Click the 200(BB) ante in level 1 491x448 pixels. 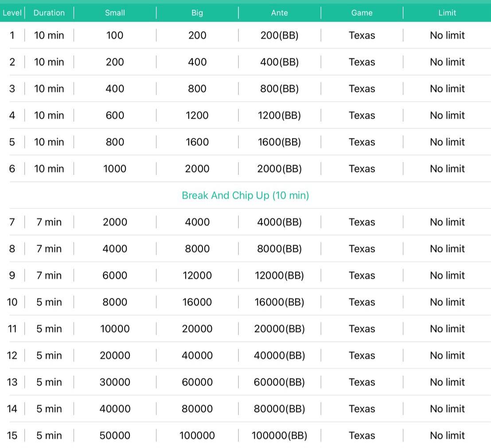coord(280,35)
